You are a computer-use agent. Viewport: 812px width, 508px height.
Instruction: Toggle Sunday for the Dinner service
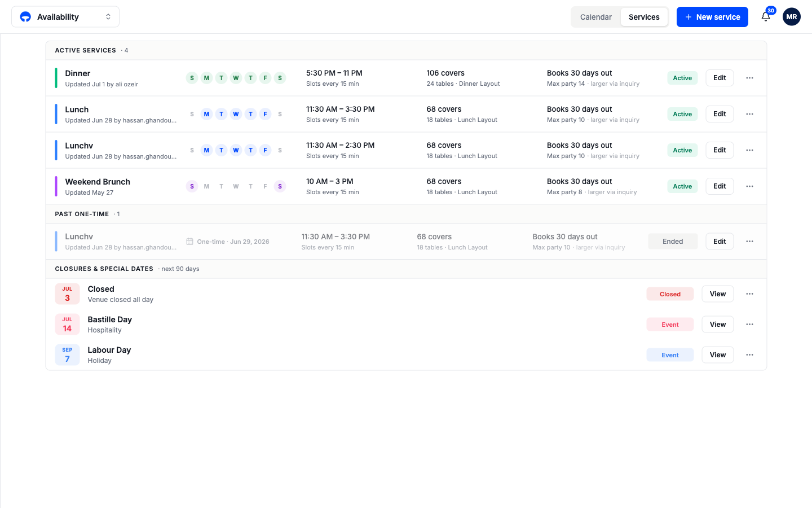tap(192, 78)
